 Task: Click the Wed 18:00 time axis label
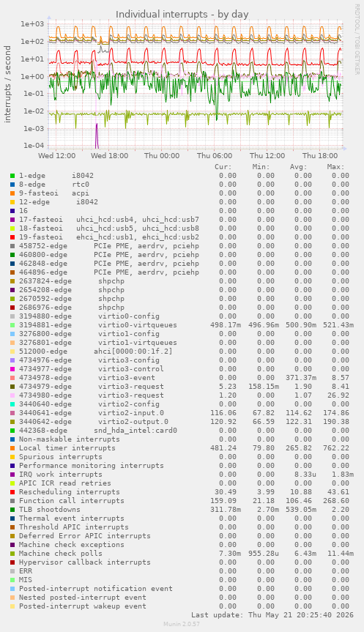[x=109, y=155]
